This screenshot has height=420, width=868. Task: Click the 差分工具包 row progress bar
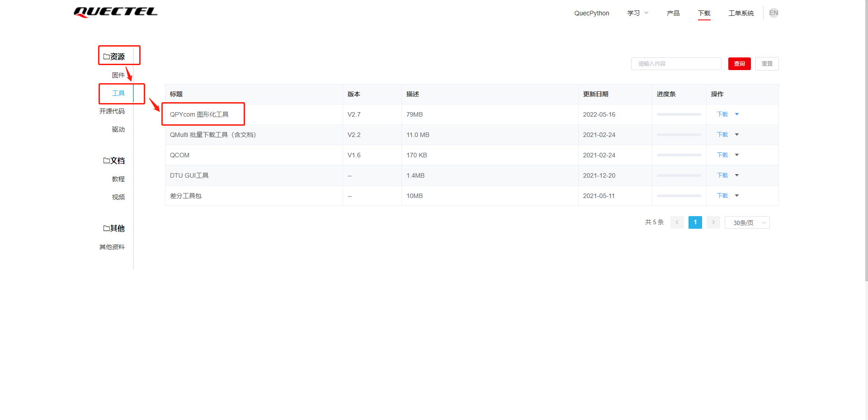(x=679, y=196)
